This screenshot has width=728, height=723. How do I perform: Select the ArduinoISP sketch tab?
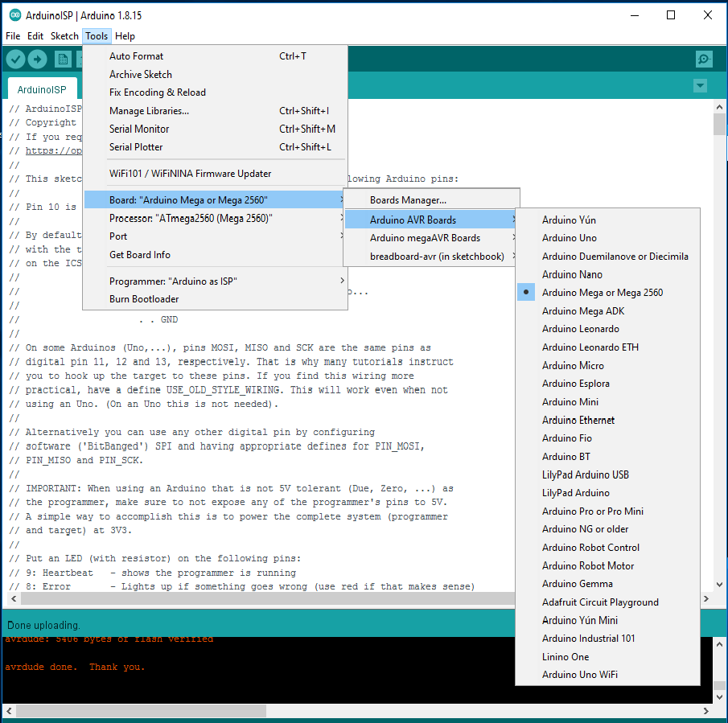[42, 89]
